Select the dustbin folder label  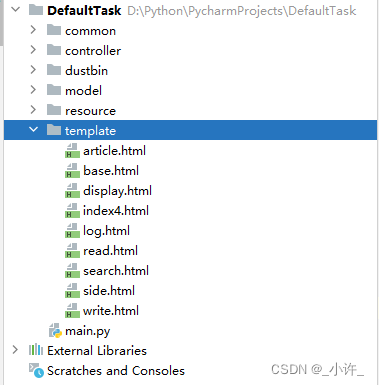(86, 71)
